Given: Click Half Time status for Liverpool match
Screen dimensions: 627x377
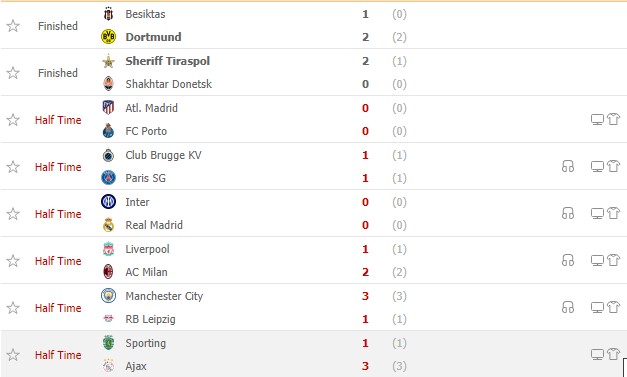Looking at the screenshot, I should [58, 261].
